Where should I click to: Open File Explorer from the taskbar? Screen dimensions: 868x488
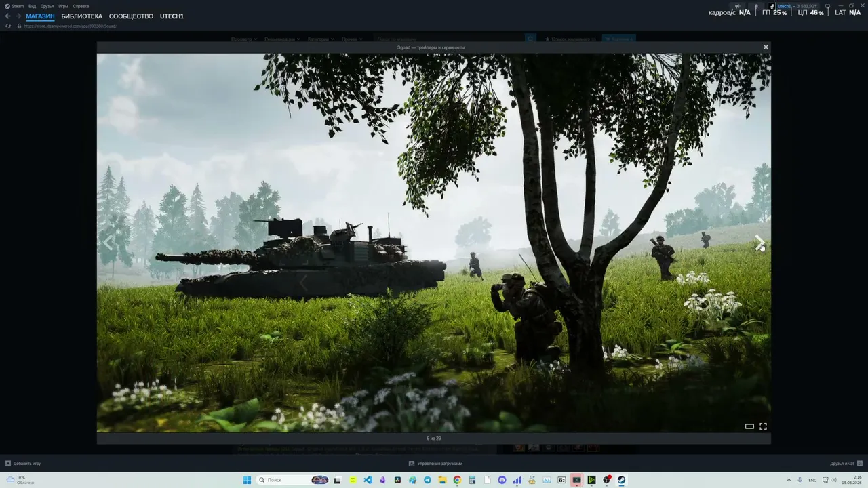coord(442,480)
